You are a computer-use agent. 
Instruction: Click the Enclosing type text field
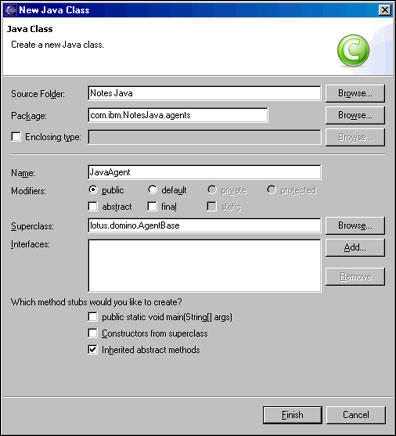[204, 137]
